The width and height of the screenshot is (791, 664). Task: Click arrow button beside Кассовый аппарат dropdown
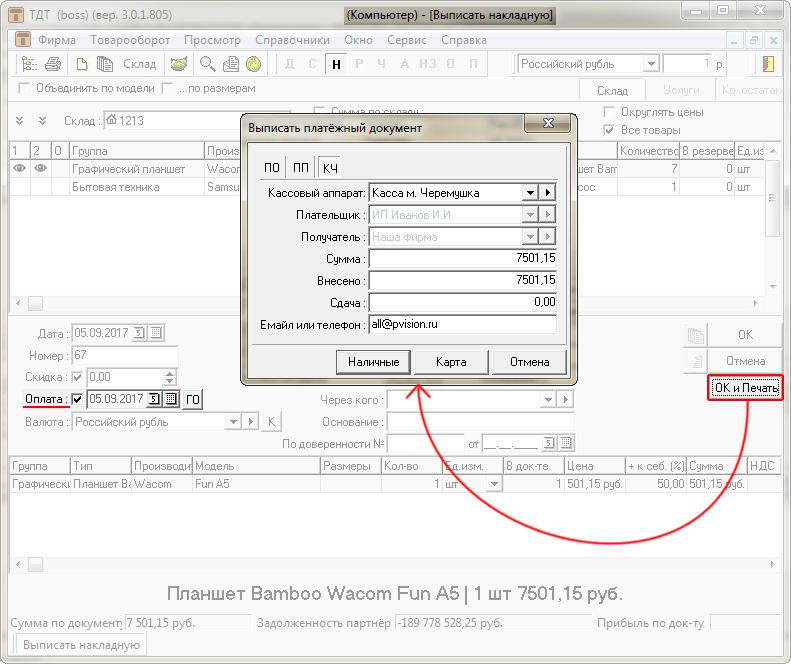tap(547, 192)
